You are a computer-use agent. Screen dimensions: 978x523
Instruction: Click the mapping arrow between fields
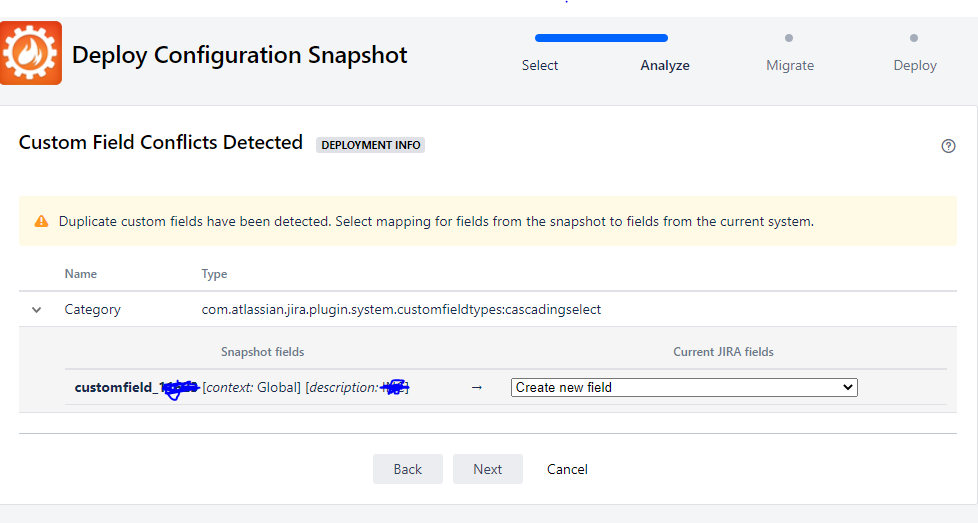tap(477, 388)
